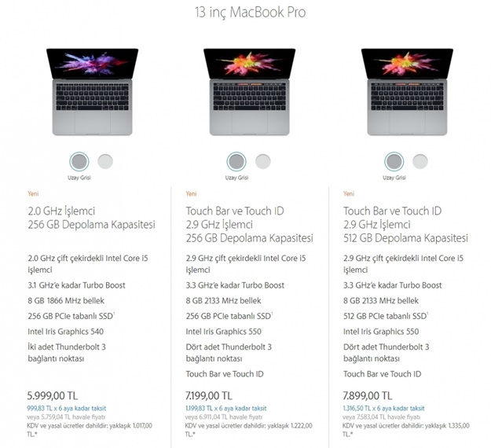Choose Silver for 256 GB Touch Bar model

coord(262,162)
